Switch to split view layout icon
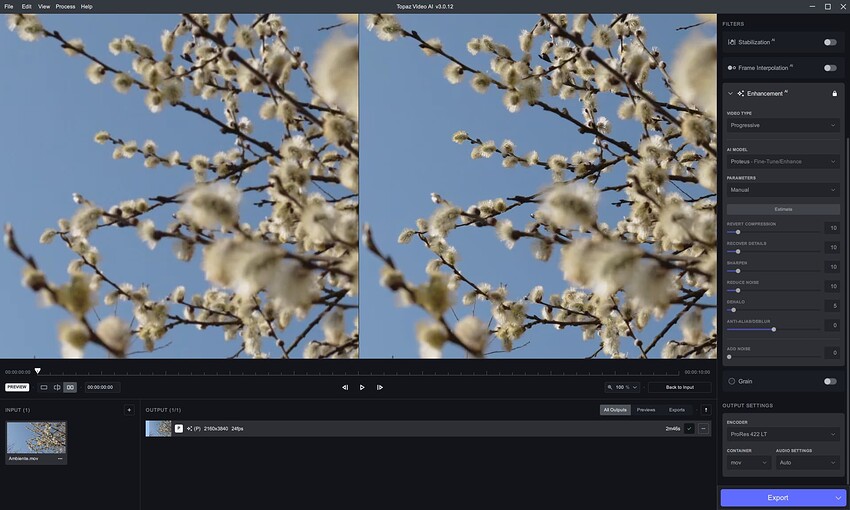This screenshot has width=850, height=510. tap(57, 388)
